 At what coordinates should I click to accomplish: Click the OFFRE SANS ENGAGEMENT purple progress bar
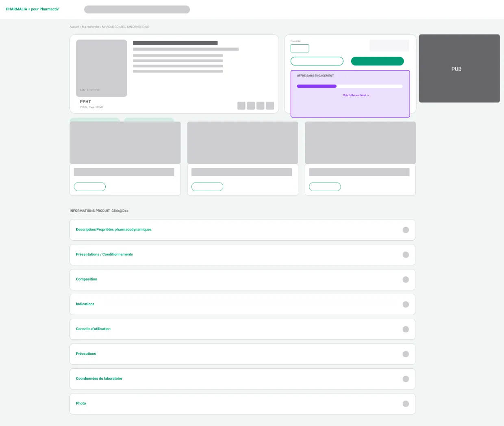point(350,86)
